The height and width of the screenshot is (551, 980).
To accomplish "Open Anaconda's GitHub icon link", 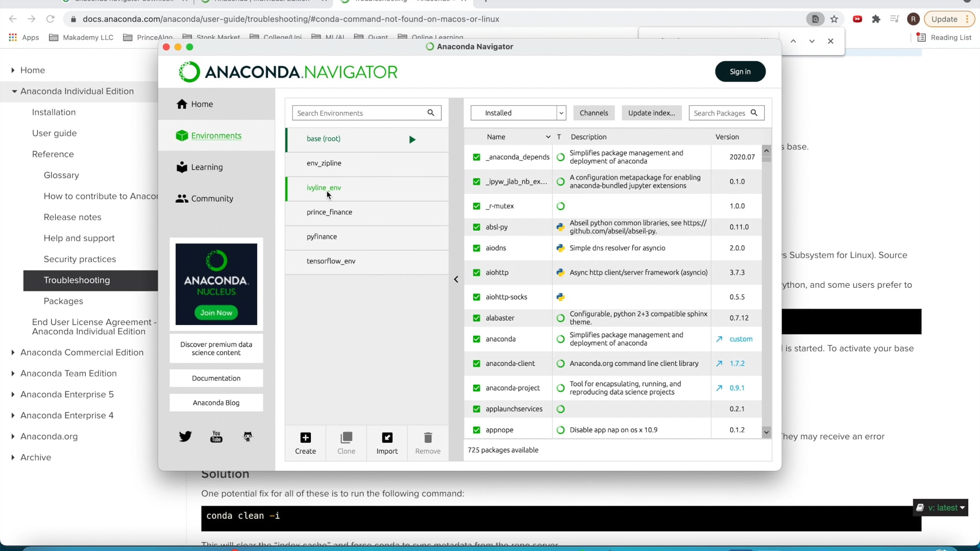I will (x=248, y=437).
